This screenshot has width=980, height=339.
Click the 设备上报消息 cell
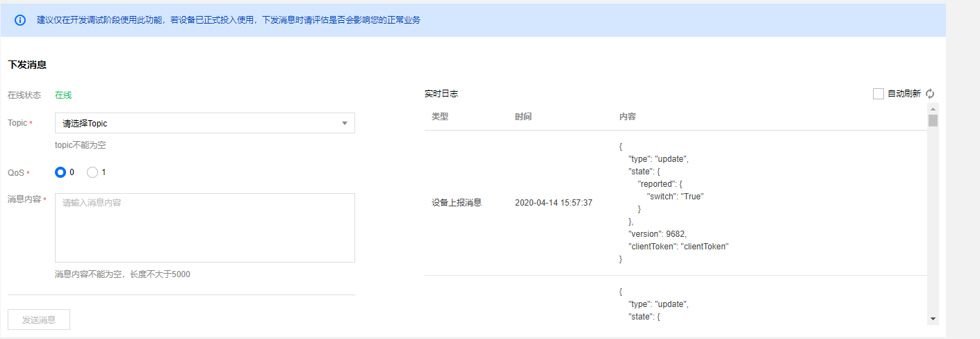(x=457, y=203)
